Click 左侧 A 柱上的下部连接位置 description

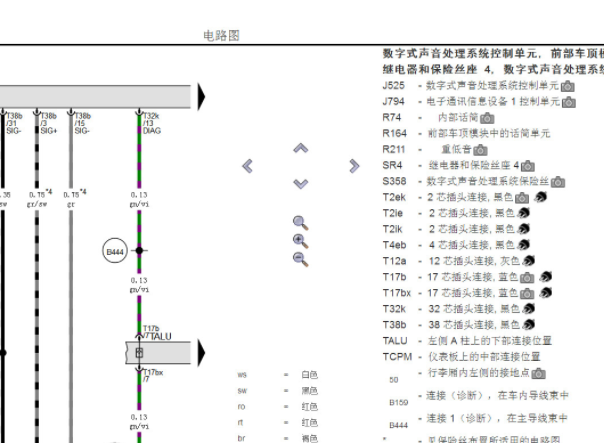[490, 341]
